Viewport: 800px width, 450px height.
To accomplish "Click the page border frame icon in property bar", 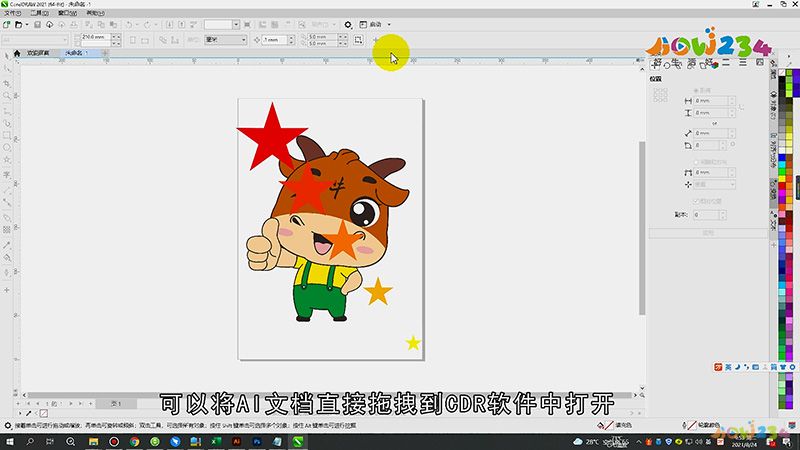I will tap(359, 40).
